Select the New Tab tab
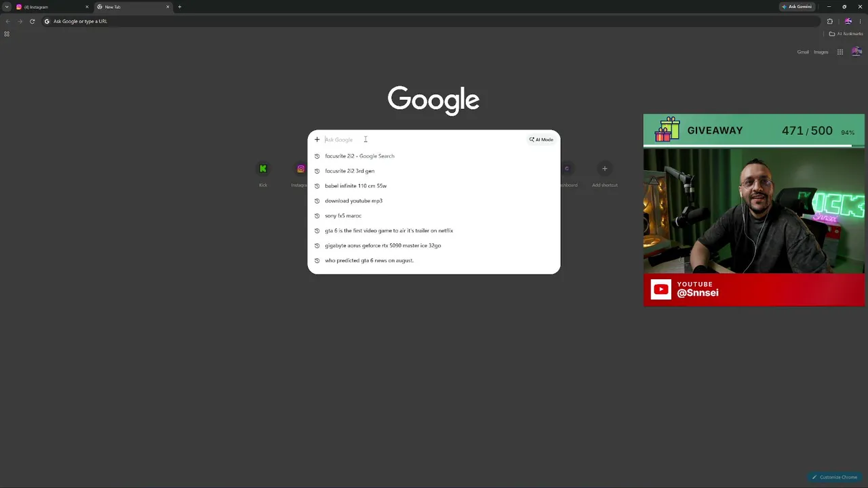The height and width of the screenshot is (488, 868). pyautogui.click(x=133, y=7)
